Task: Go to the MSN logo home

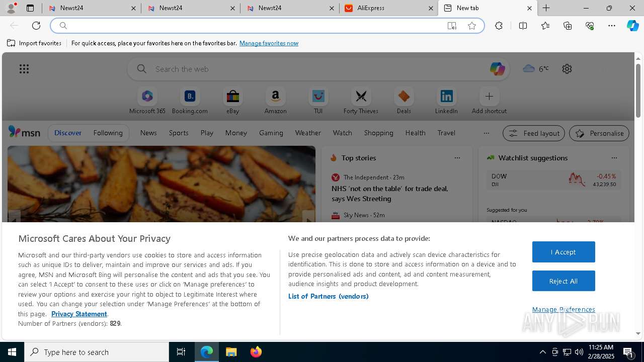Action: coord(24,132)
